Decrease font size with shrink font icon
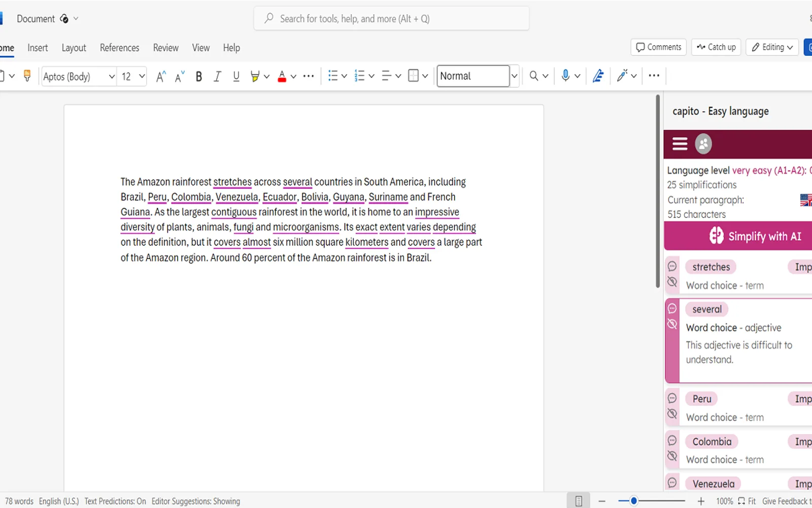 click(x=180, y=76)
